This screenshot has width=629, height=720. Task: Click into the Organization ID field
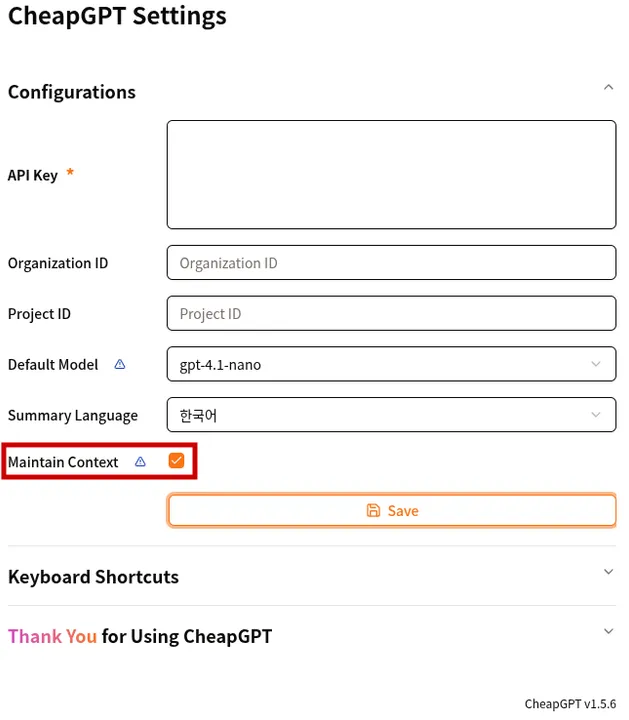coord(391,263)
